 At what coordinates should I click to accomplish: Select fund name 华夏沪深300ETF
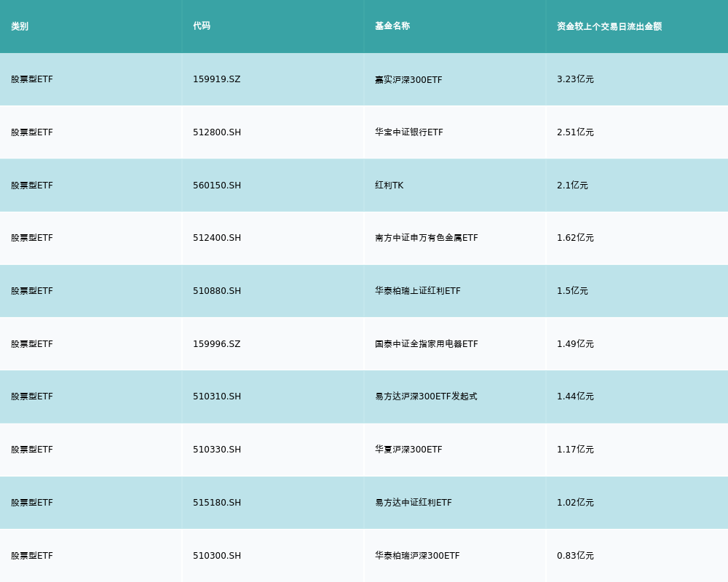(x=408, y=450)
